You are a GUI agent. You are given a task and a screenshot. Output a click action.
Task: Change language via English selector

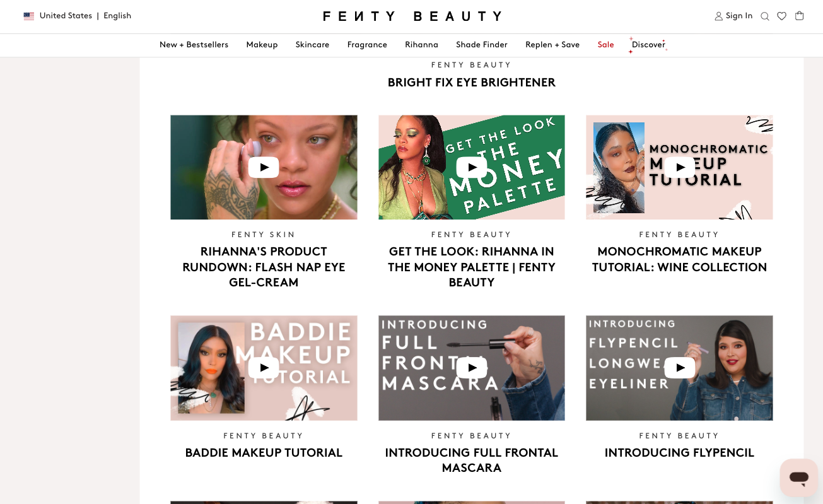[x=117, y=16]
